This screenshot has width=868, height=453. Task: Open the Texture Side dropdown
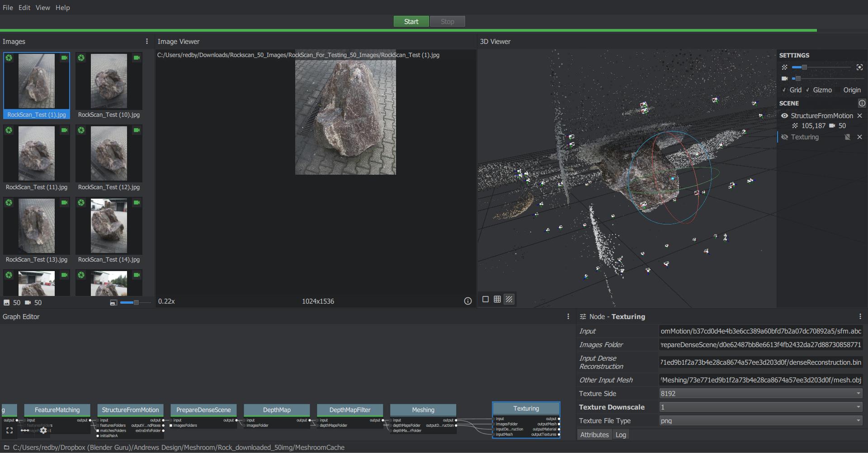coord(761,394)
